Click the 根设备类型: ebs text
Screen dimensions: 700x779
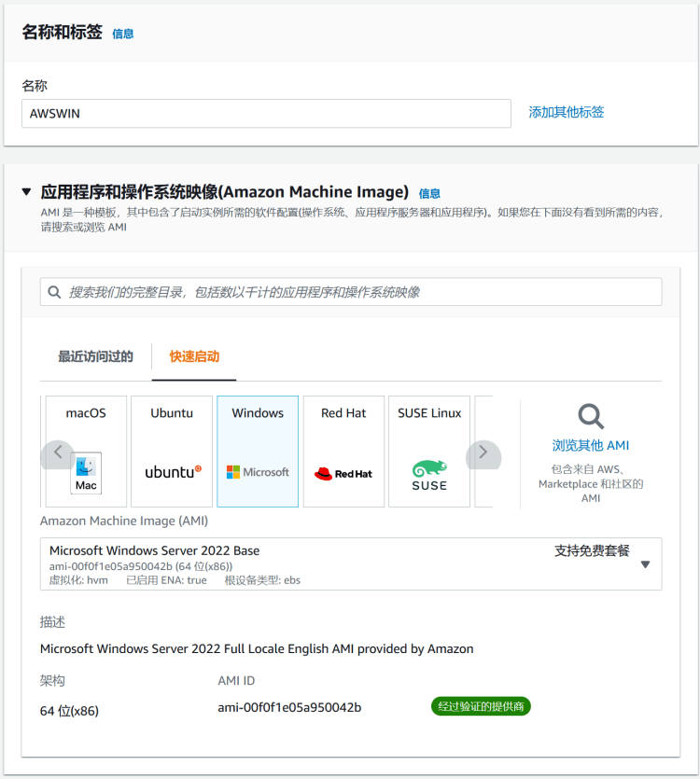click(x=262, y=580)
